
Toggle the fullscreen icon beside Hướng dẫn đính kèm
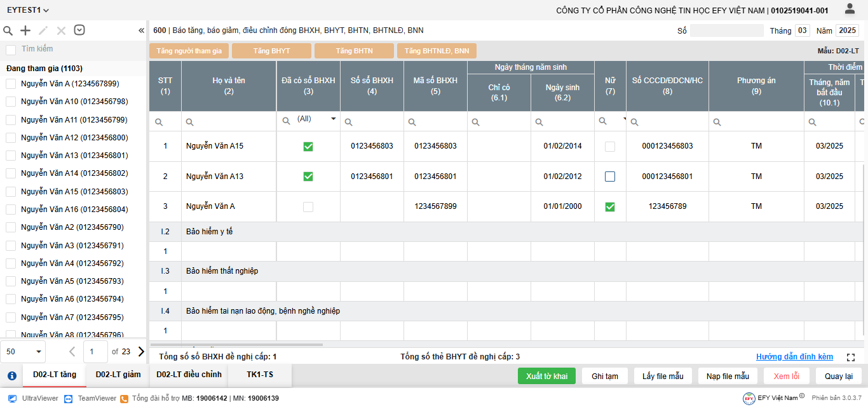(851, 357)
